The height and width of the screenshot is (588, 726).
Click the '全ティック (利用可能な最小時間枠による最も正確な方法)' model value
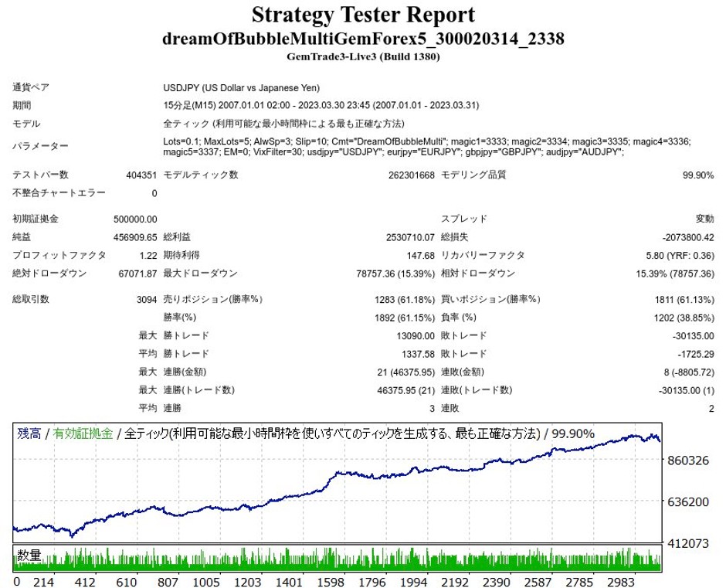point(283,124)
